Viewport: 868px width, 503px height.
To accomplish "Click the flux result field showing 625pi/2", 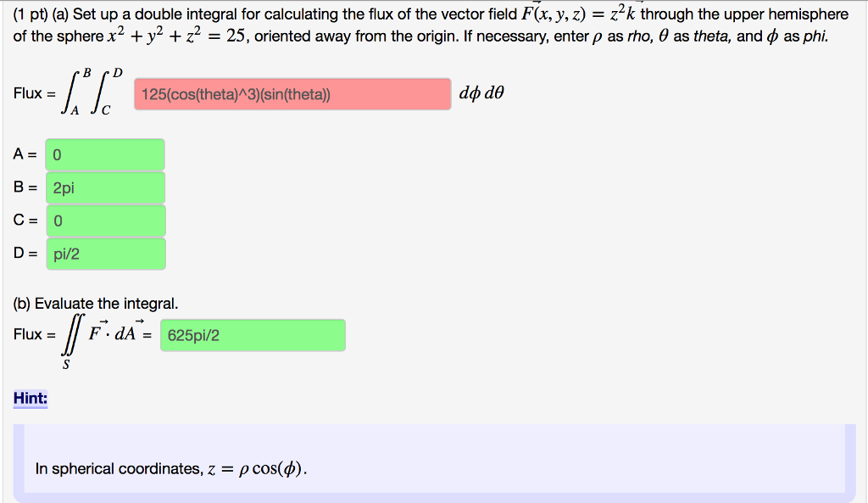I will (253, 335).
